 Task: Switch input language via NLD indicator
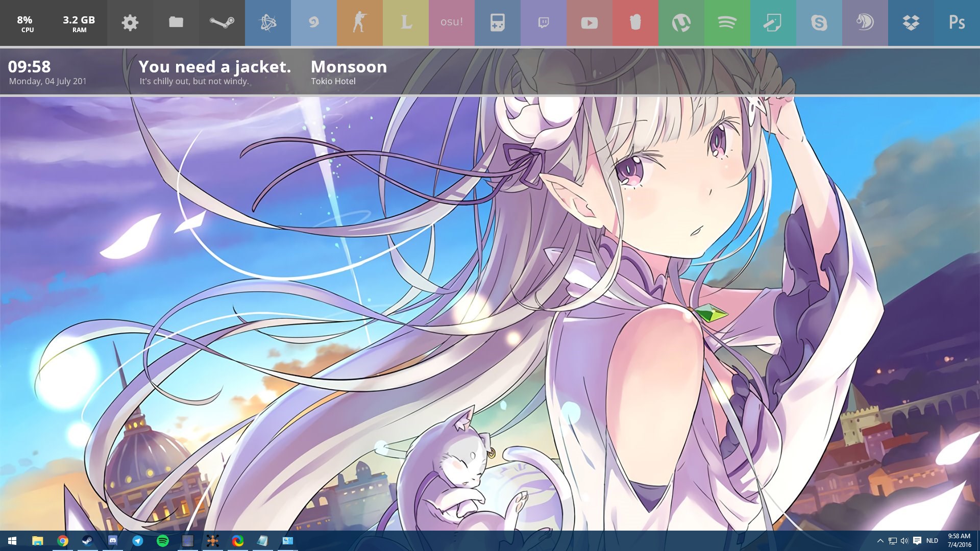click(932, 541)
